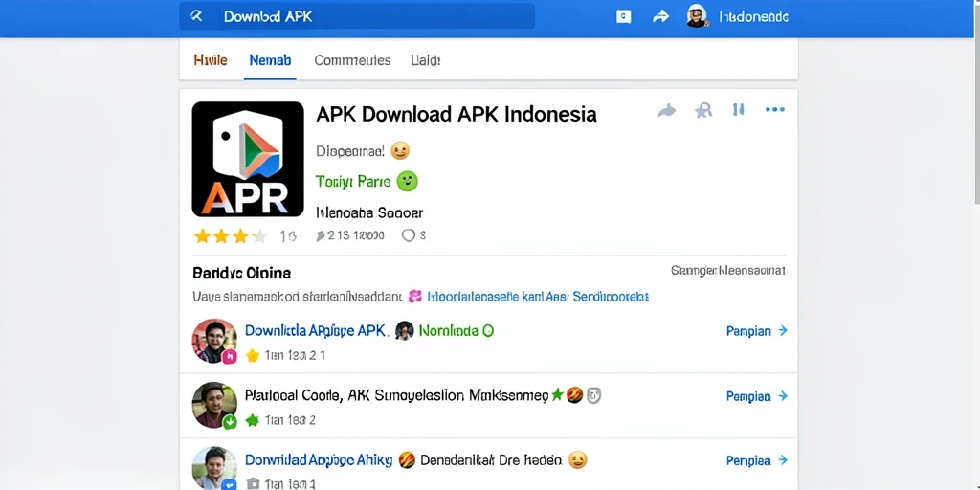
Task: Open the white square icon in header
Action: (623, 17)
